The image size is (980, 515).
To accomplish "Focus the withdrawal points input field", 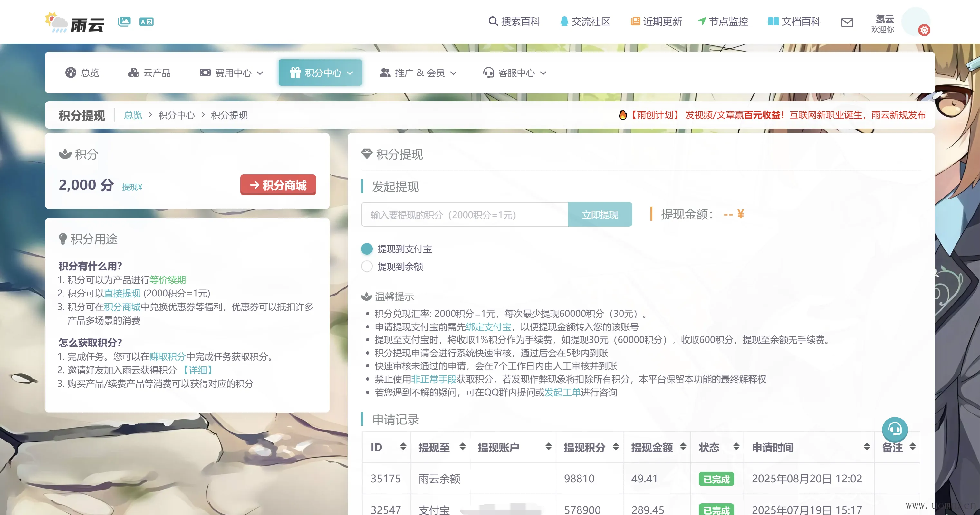I will click(464, 215).
